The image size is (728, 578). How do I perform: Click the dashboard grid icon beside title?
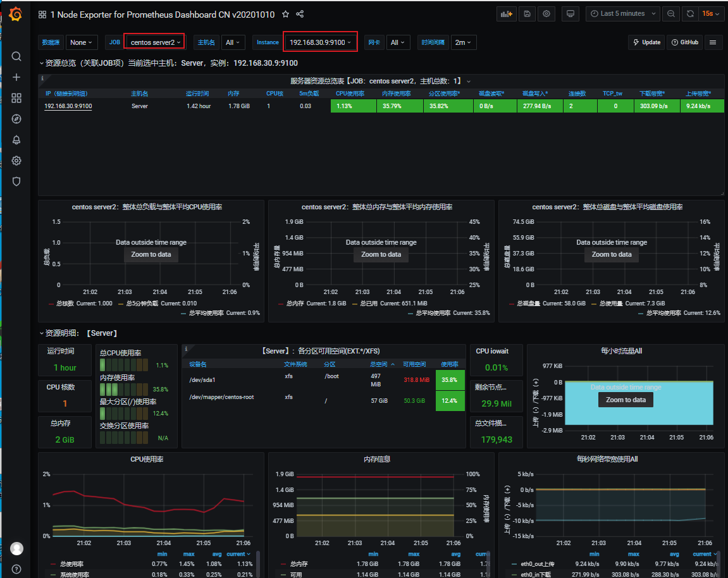click(42, 15)
